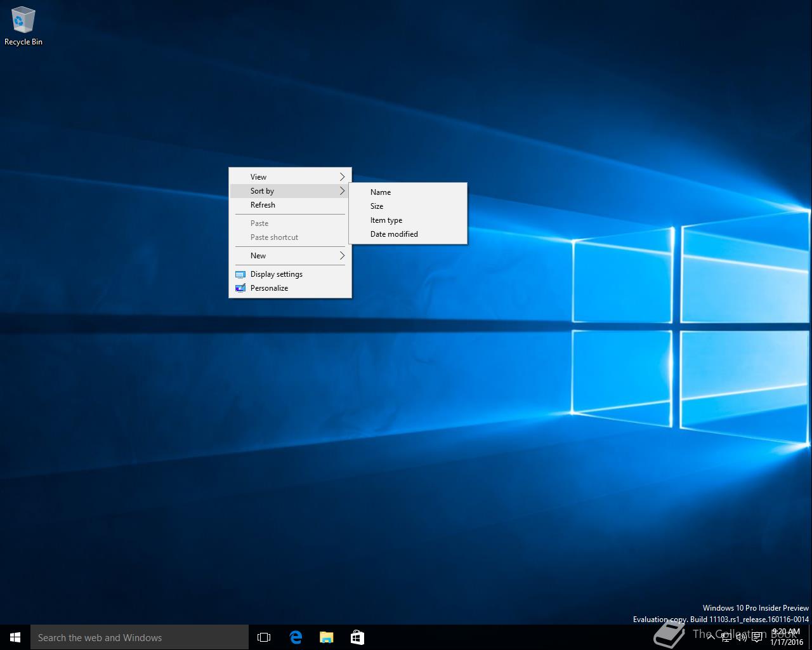
Task: Show hidden system tray icons
Action: 710,637
